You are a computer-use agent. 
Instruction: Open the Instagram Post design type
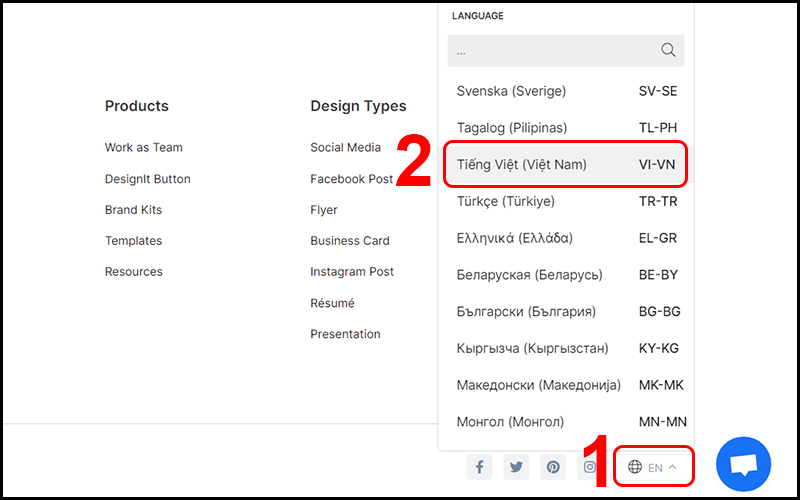pos(352,271)
